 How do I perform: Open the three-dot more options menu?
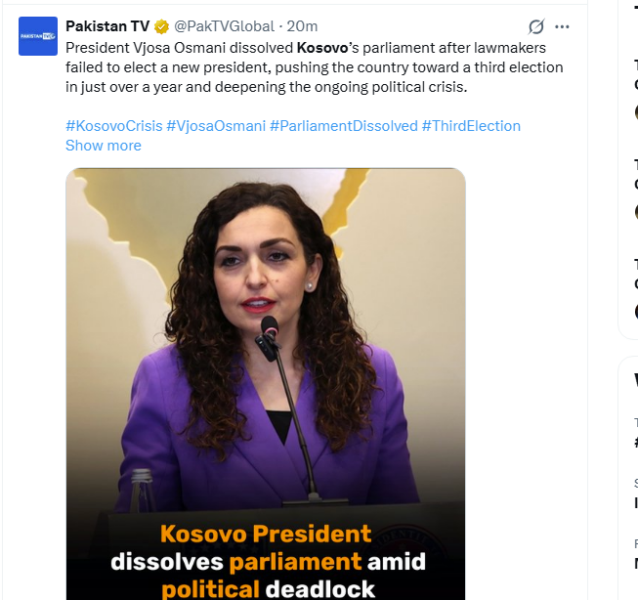pos(562,27)
